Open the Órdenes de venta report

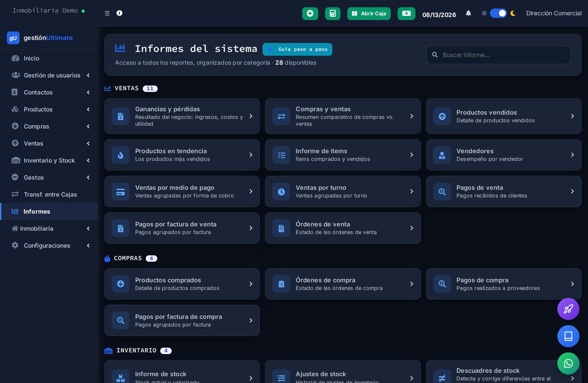pos(343,228)
